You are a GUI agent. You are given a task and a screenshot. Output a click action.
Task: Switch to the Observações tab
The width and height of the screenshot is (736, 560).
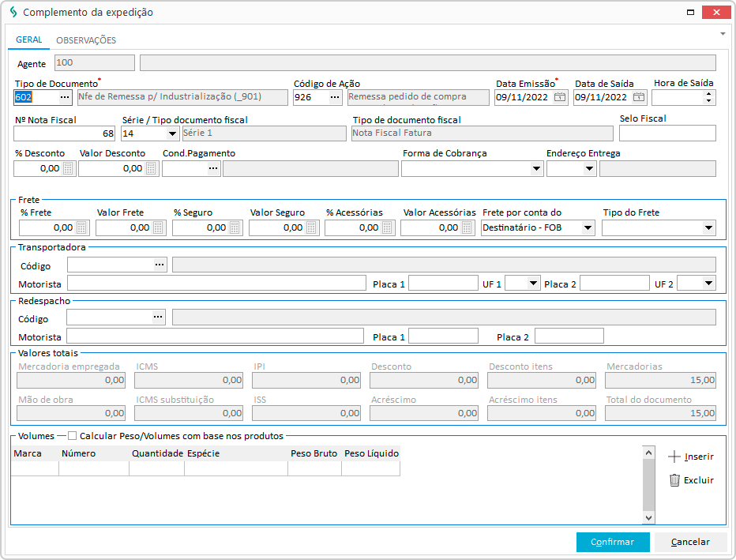tap(86, 40)
